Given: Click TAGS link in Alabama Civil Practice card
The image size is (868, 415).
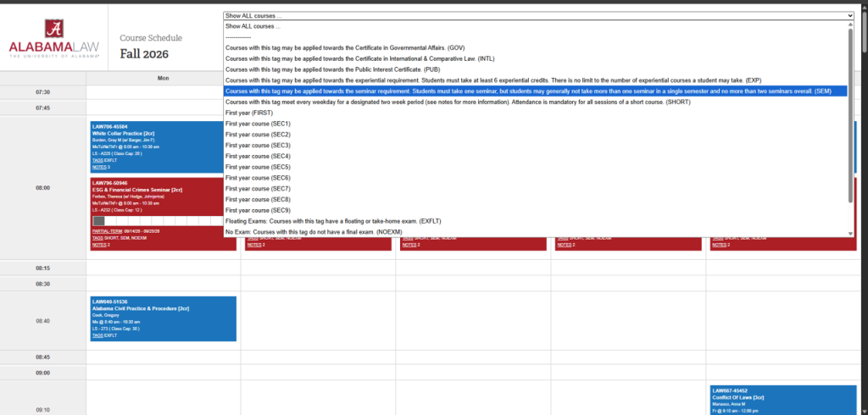Looking at the screenshot, I should point(97,335).
